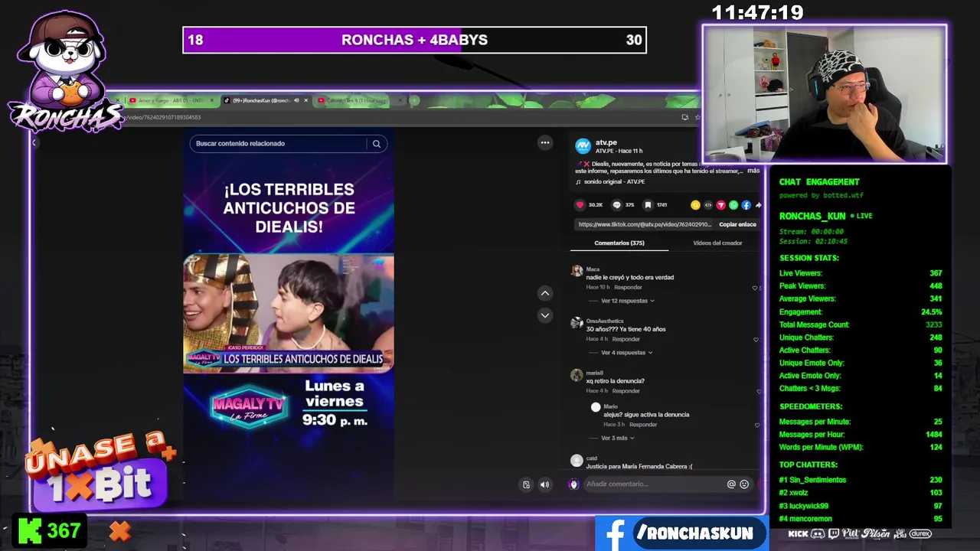Click '30 años??? Ya tiene 40 años' comment
The height and width of the screenshot is (551, 980).
tap(626, 329)
